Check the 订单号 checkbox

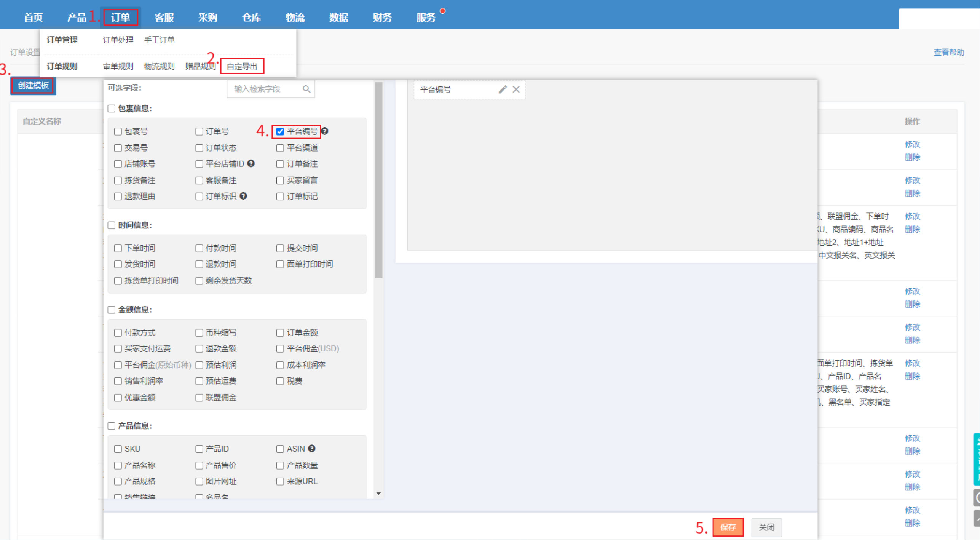point(199,131)
